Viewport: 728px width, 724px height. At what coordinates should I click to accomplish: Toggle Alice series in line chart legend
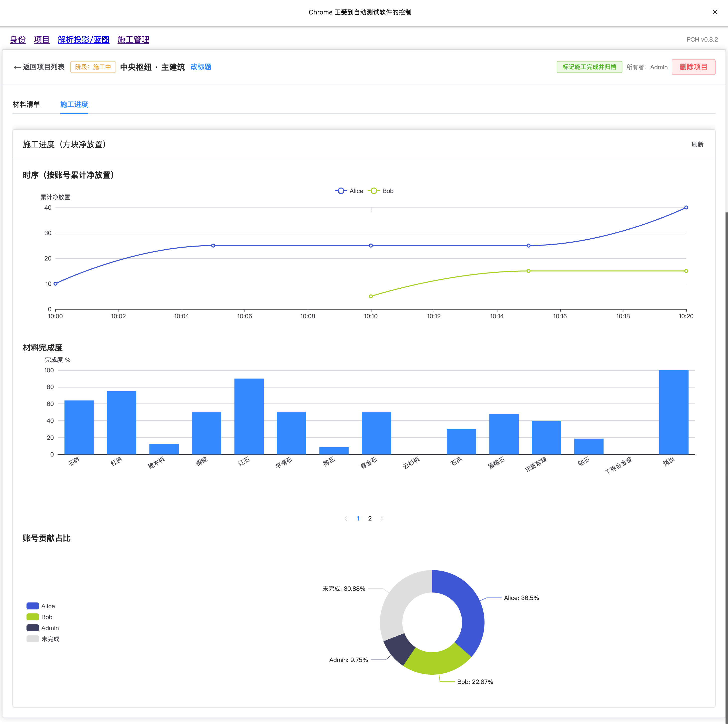coord(349,191)
